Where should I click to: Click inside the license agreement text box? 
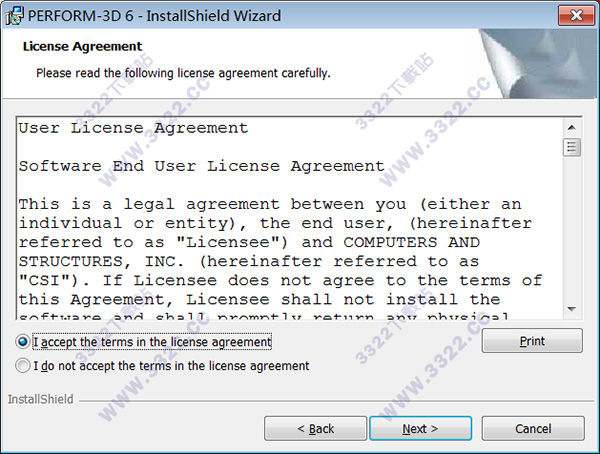pyautogui.click(x=290, y=218)
